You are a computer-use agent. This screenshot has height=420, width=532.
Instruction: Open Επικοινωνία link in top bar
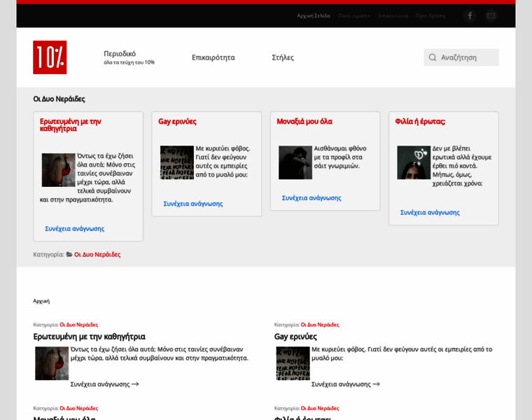393,15
